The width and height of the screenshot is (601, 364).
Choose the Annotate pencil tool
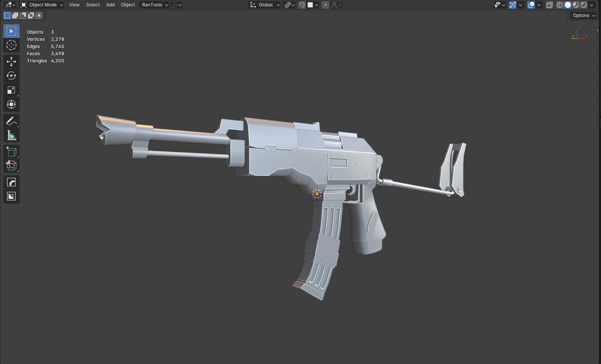coord(11,121)
